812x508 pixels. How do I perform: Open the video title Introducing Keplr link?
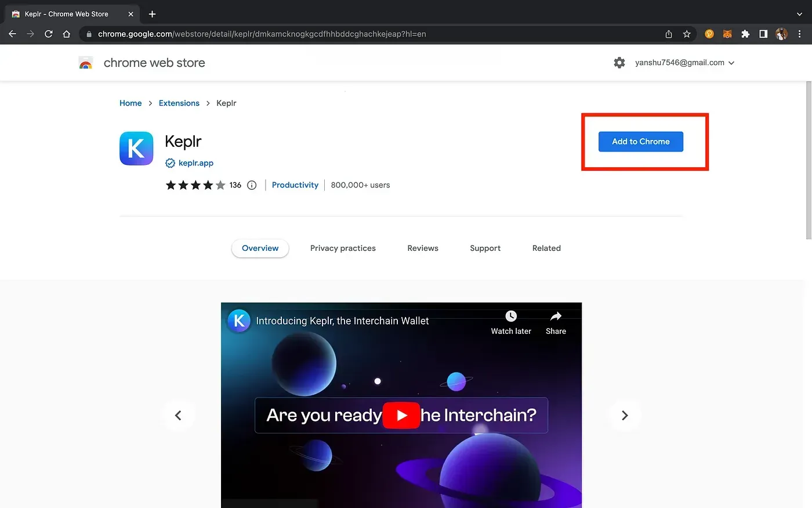click(342, 321)
